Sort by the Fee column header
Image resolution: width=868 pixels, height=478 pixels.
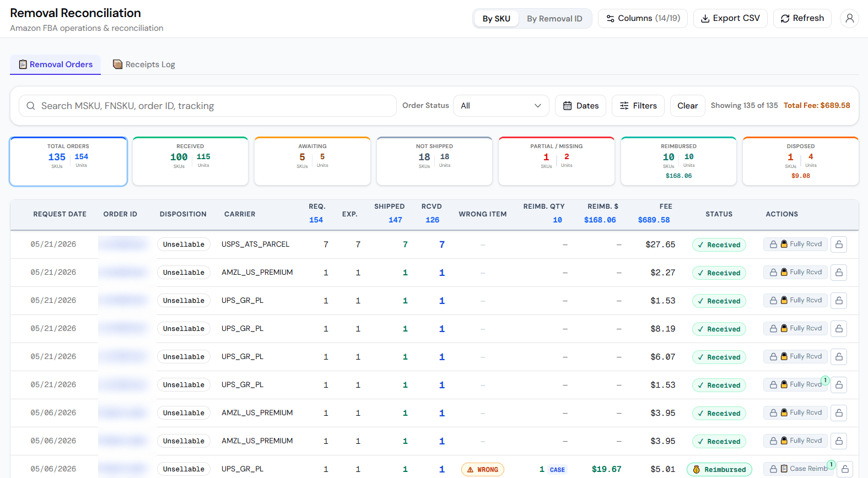666,207
